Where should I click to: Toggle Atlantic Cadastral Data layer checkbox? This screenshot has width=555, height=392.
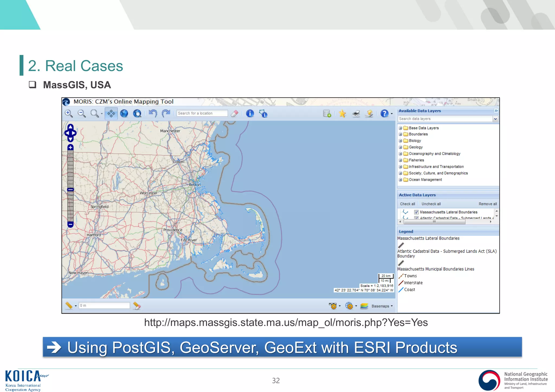[x=416, y=218]
